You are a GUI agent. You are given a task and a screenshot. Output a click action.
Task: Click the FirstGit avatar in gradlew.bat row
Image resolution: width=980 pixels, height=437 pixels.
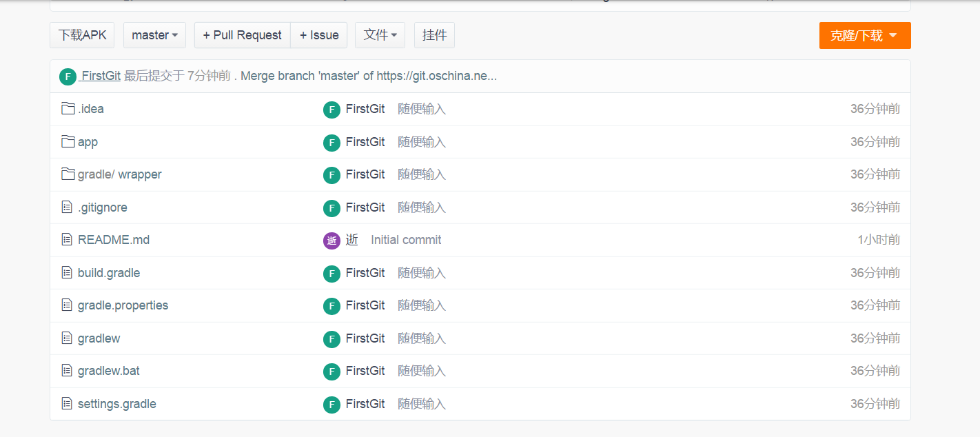click(x=331, y=372)
